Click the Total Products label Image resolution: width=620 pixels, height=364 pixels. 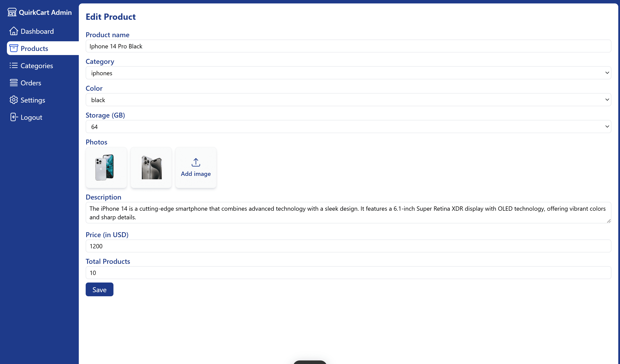click(x=108, y=261)
